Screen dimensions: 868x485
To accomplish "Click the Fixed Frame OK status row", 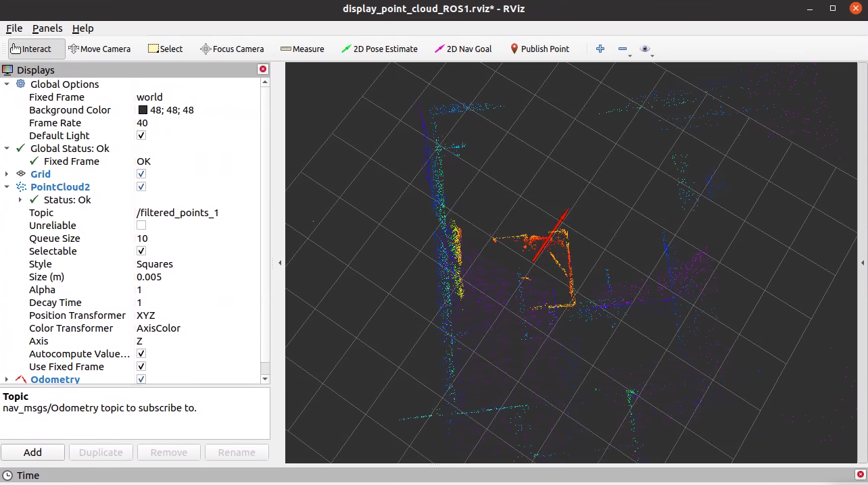I will (x=130, y=161).
